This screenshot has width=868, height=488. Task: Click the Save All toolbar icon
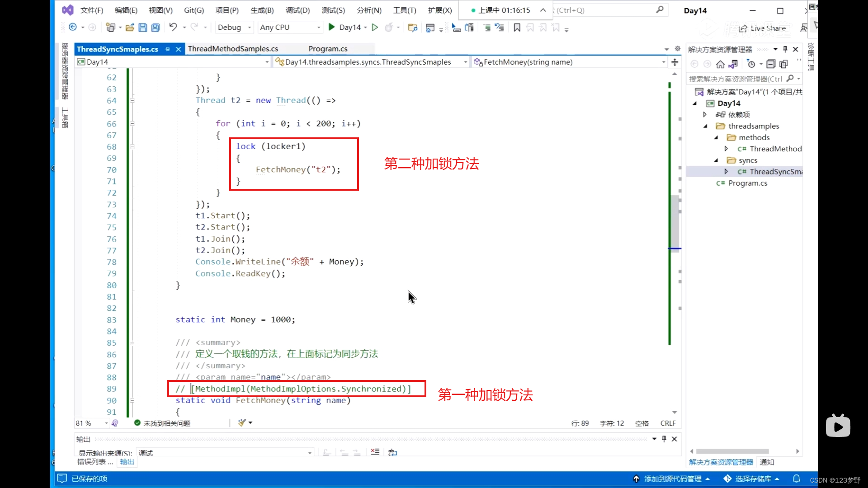click(156, 28)
